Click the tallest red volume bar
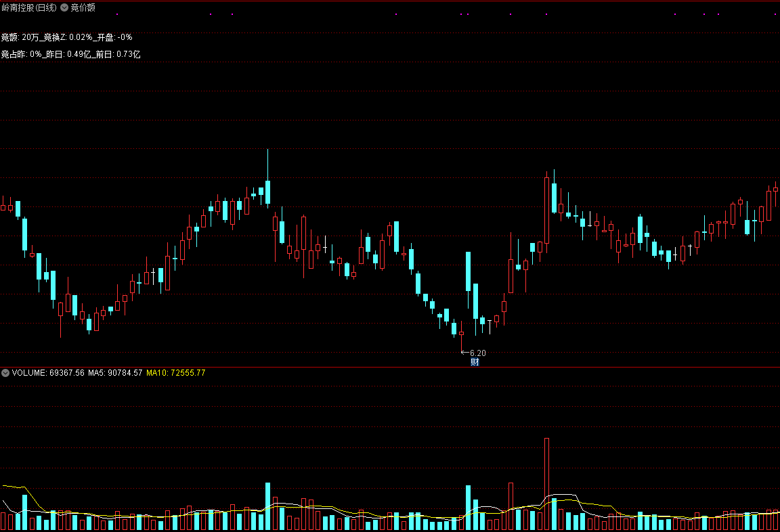780x532 pixels. (x=546, y=484)
